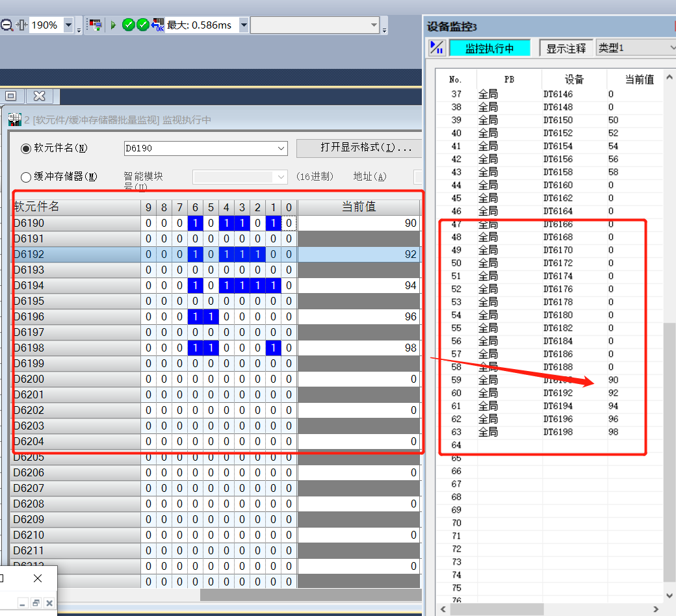This screenshot has height=616, width=676.
Task: Click the monitor screen icon in toolbar
Action: (96, 25)
